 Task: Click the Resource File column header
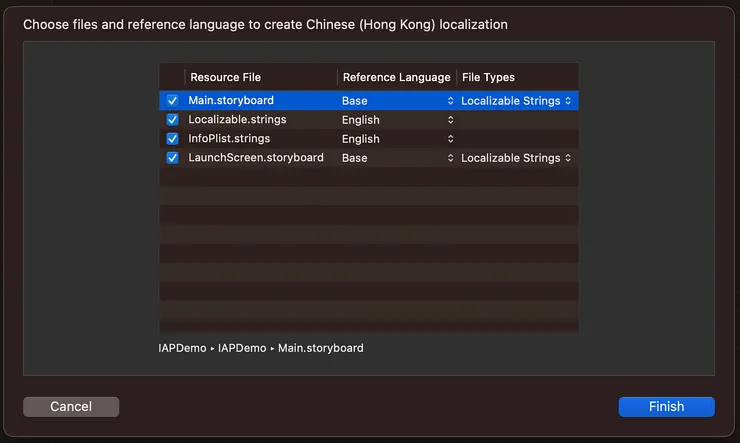225,77
